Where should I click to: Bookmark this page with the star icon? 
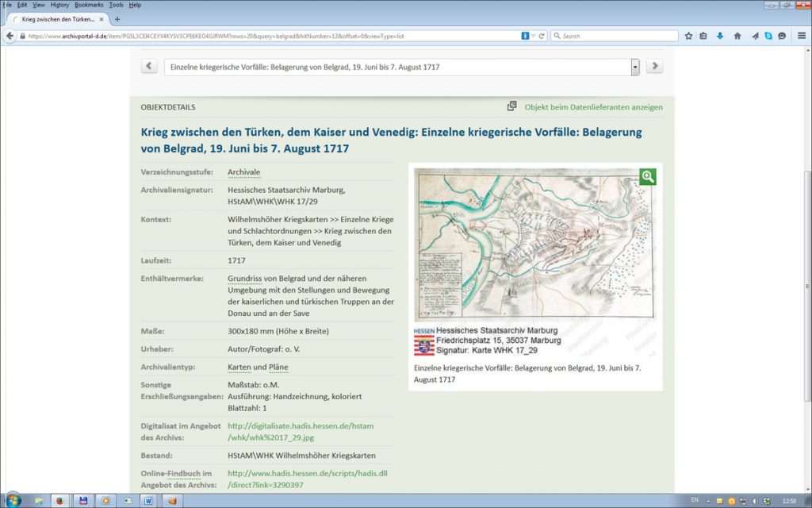click(688, 36)
